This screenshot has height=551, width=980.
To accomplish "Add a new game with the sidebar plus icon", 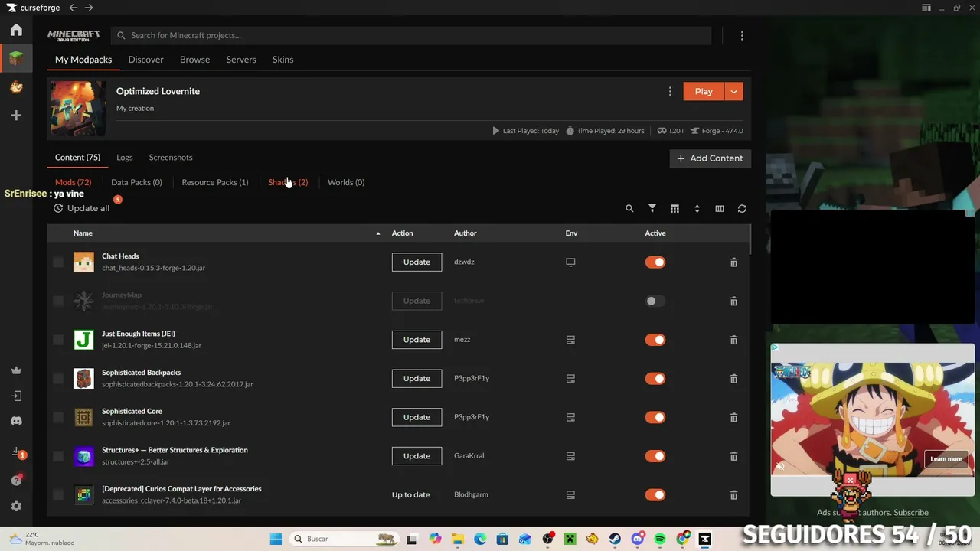I will click(x=16, y=116).
